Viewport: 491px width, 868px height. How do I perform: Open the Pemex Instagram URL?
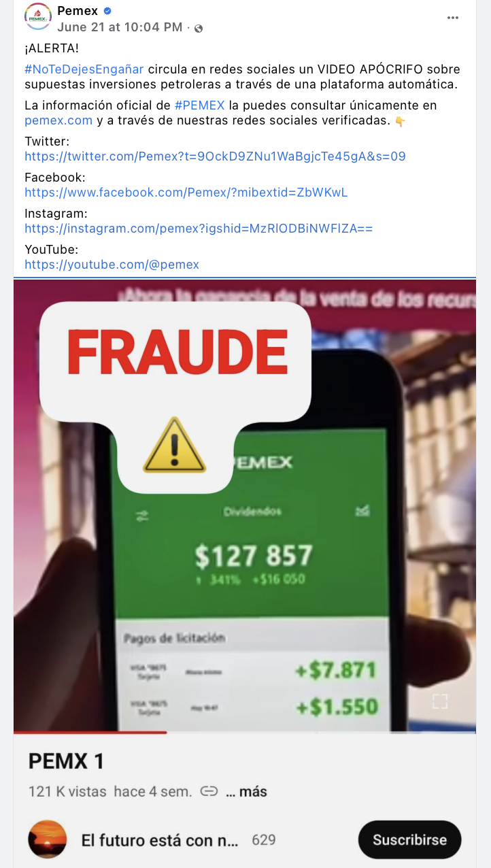199,228
